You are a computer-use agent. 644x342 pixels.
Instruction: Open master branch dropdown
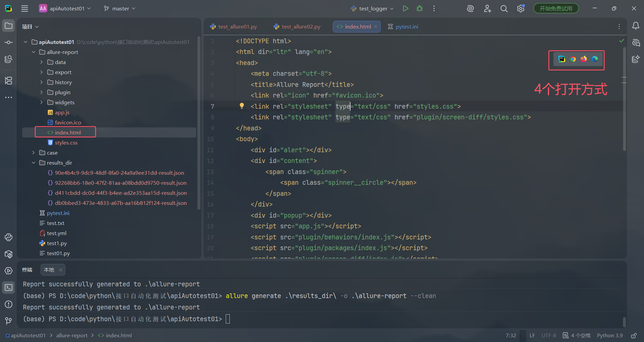click(x=120, y=9)
